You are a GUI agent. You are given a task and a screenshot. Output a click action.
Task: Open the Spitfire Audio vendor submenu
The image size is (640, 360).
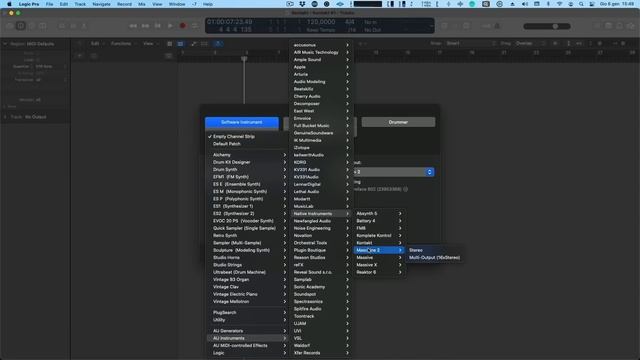click(x=320, y=309)
